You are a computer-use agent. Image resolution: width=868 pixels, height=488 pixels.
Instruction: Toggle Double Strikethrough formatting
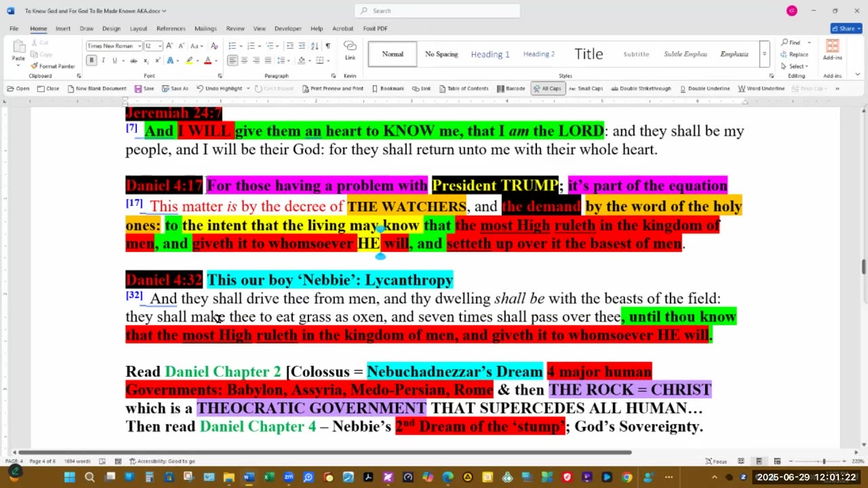pos(641,89)
